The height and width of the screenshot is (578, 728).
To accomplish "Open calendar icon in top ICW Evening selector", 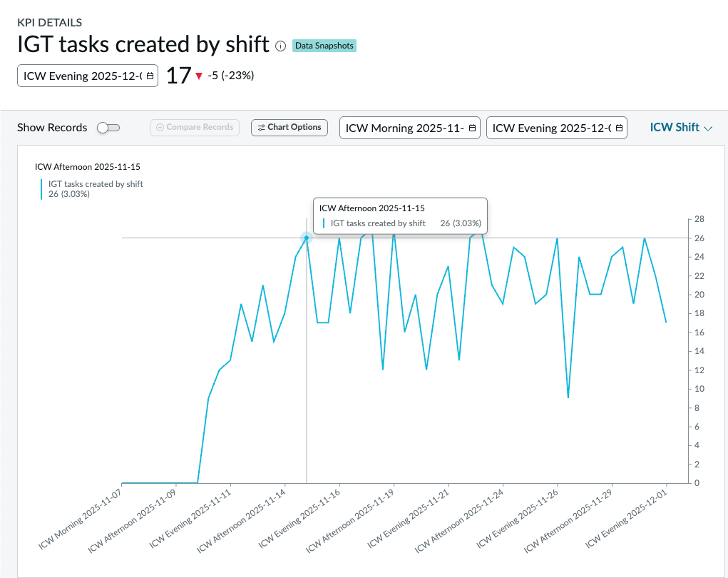I will [150, 76].
